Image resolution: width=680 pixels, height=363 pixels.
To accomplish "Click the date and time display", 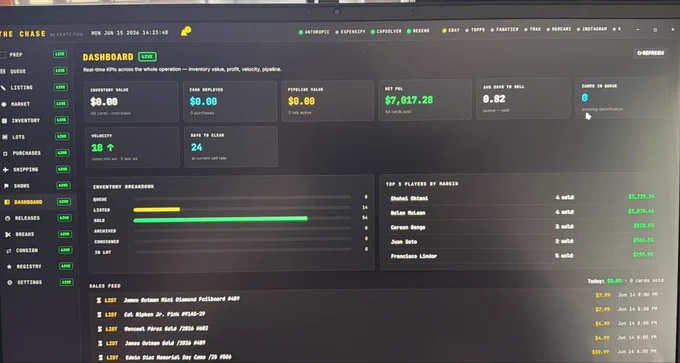I will [x=130, y=33].
